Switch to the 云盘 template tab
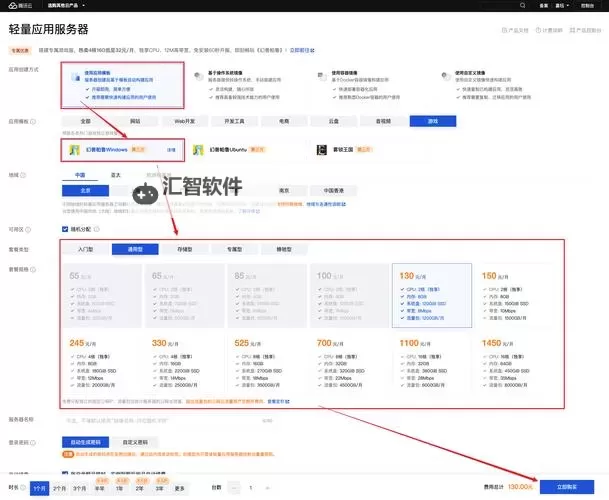The image size is (609, 500). (334, 121)
